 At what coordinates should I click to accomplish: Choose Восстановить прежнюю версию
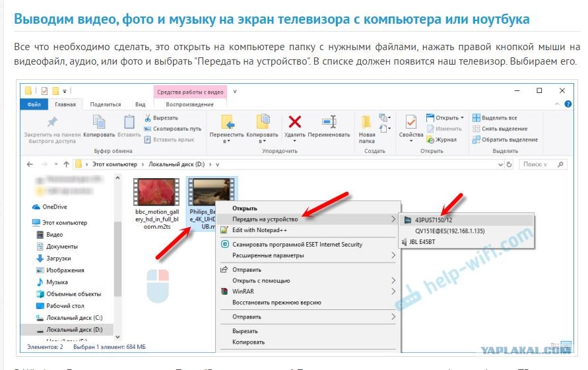[x=308, y=302]
